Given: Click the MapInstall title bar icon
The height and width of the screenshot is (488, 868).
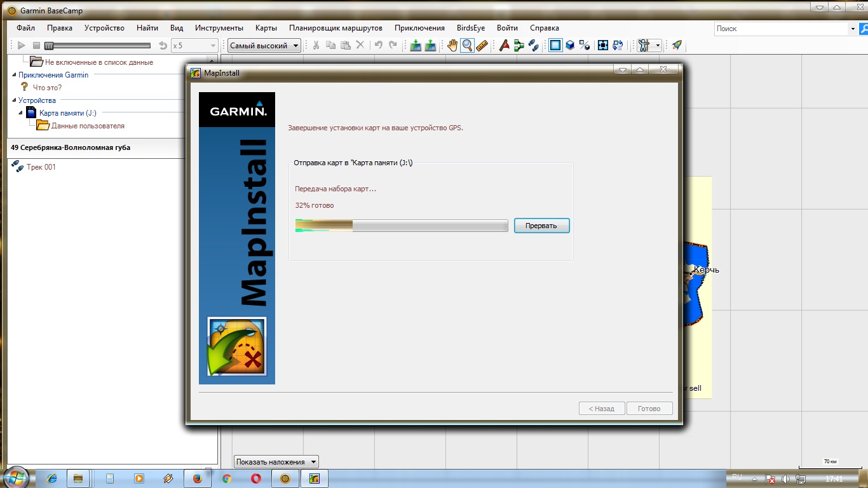Looking at the screenshot, I should [196, 72].
